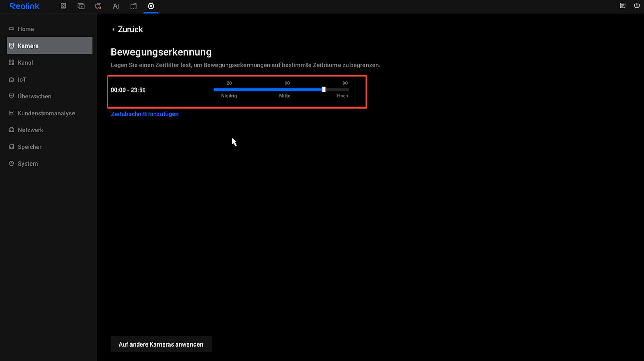Screen dimensions: 644x361
Task: Click the System gear sidebar icon
Action: coord(11,163)
